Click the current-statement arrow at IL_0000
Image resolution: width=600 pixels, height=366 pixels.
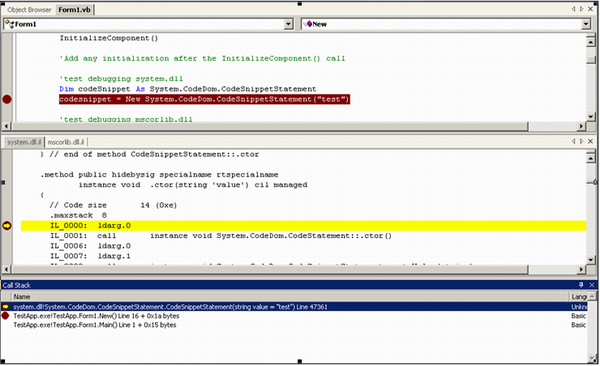pos(7,225)
